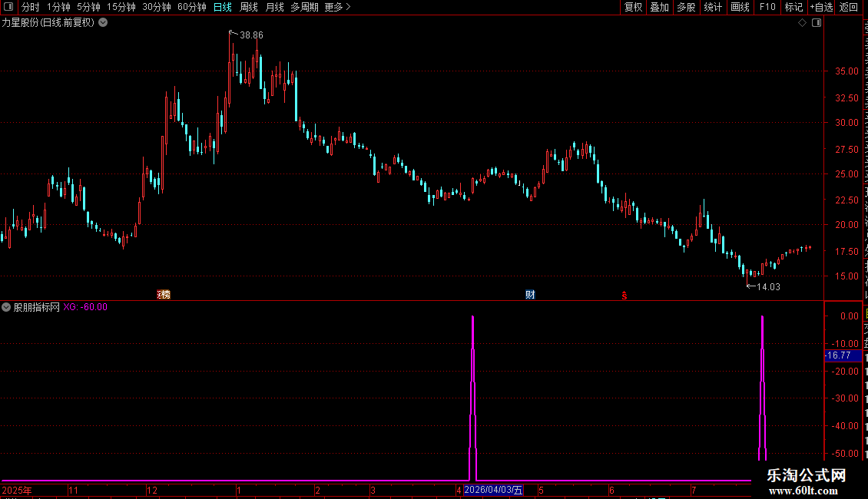Open dropdown beside 力星股份 title

(103, 23)
